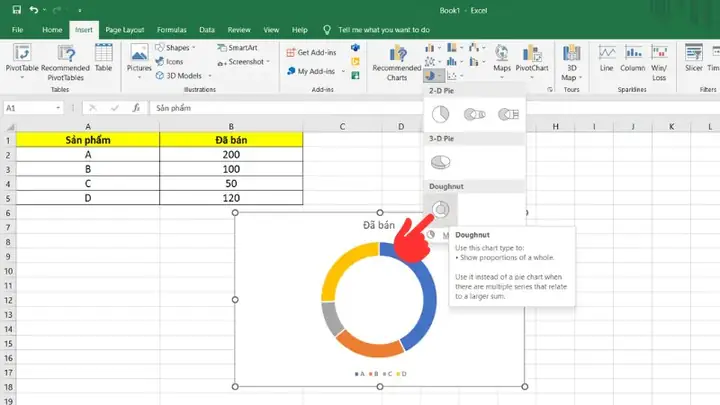Click cell B2 with value 200
Image resolution: width=720 pixels, height=405 pixels.
(x=231, y=155)
